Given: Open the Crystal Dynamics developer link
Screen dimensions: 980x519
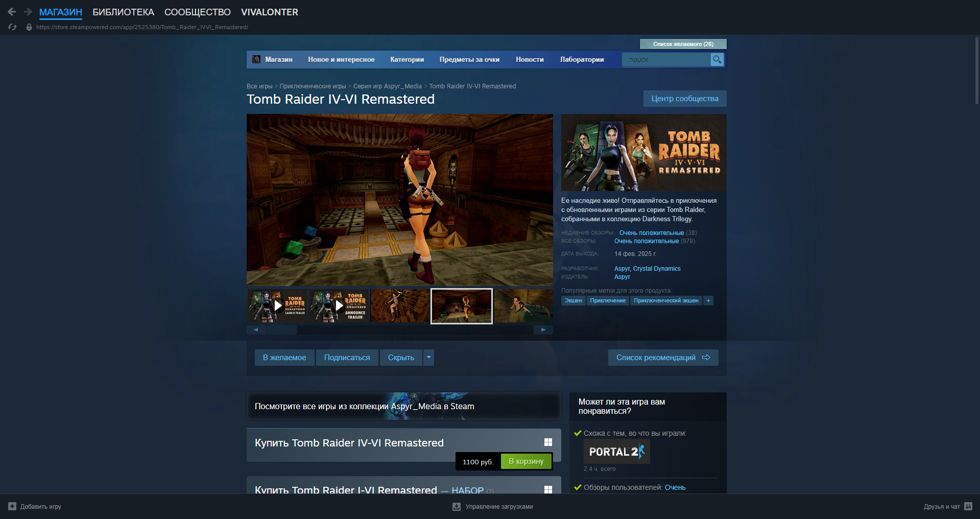Looking at the screenshot, I should point(657,269).
